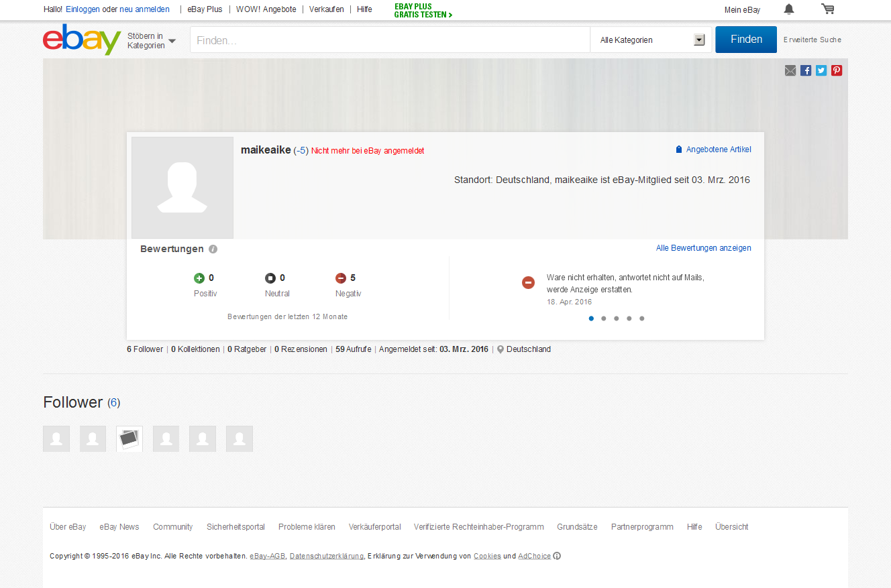This screenshot has height=588, width=891.
Task: Open fifth follower avatar thumbnail
Action: tap(203, 438)
